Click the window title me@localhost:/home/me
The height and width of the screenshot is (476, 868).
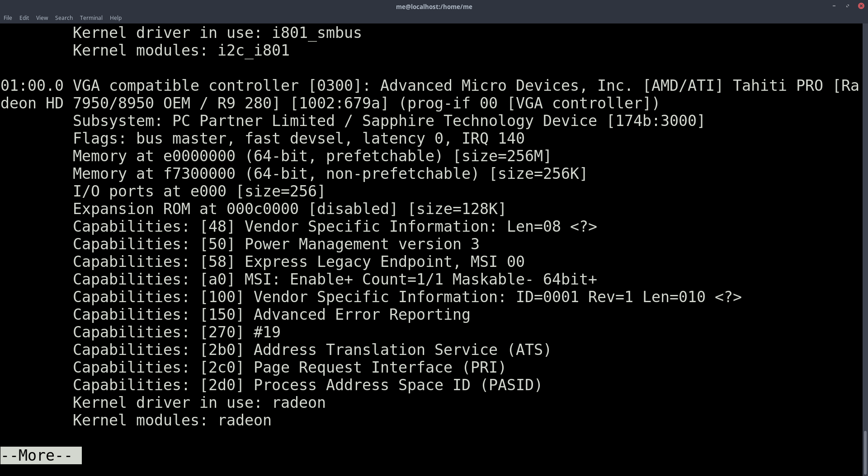433,6
